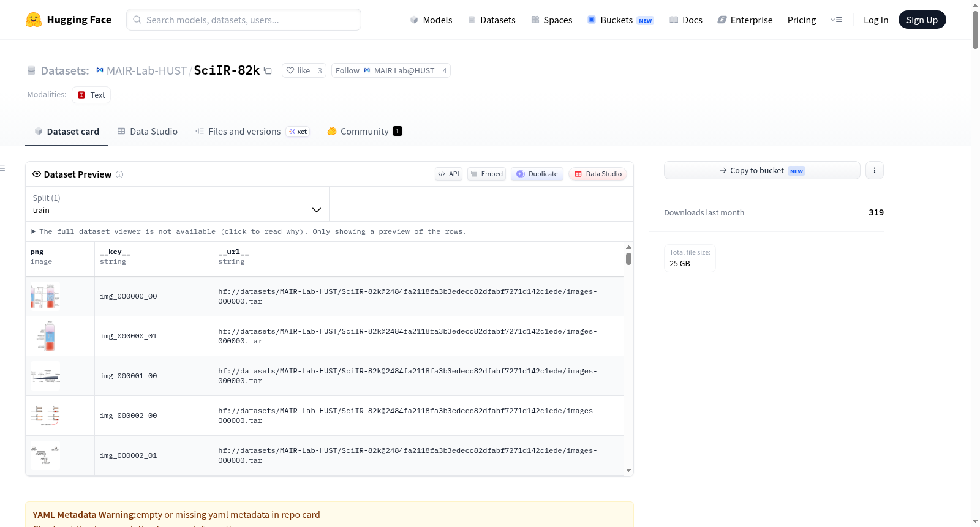Click the heart like button

[x=298, y=70]
